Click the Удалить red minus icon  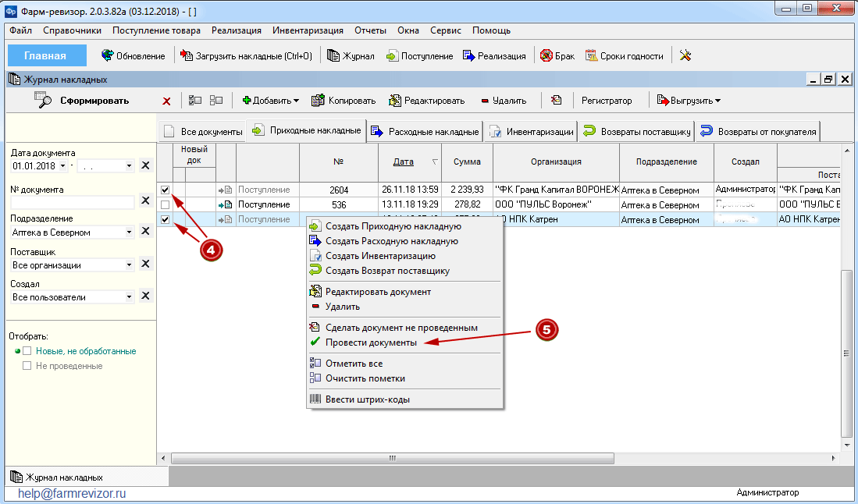[x=485, y=101]
